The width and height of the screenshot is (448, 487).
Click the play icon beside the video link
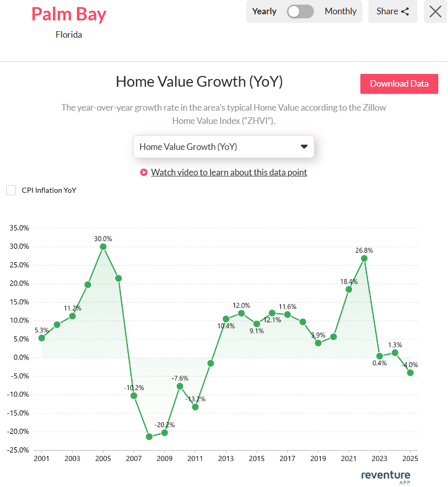(143, 172)
